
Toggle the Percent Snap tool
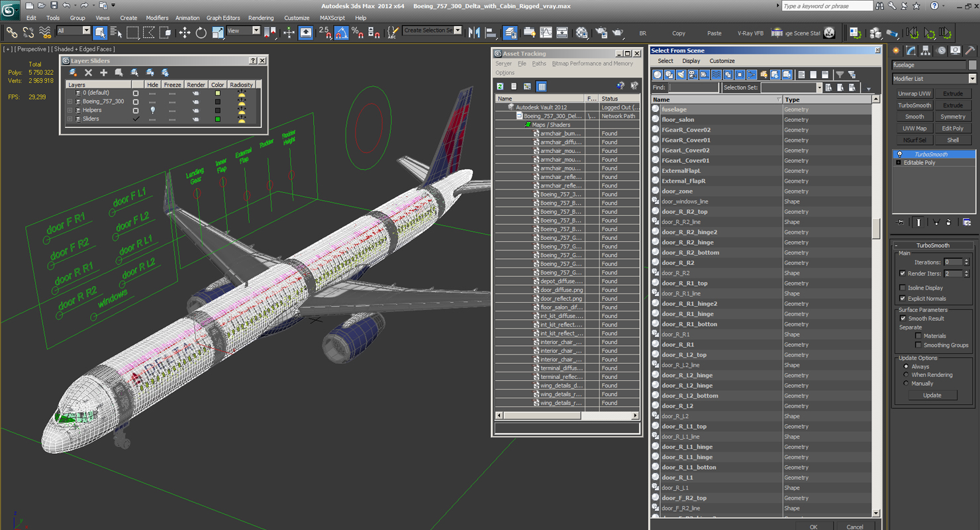[358, 32]
